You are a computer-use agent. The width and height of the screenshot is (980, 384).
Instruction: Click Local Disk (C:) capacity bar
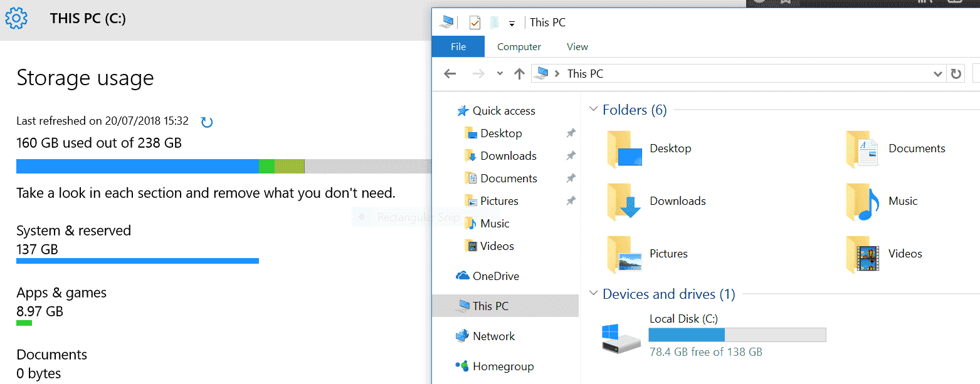(737, 335)
